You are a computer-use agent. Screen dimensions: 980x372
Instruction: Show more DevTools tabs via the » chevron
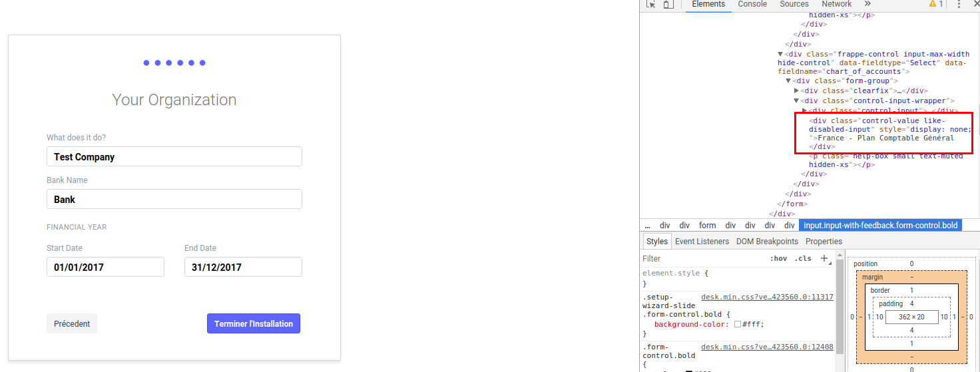coord(867,4)
